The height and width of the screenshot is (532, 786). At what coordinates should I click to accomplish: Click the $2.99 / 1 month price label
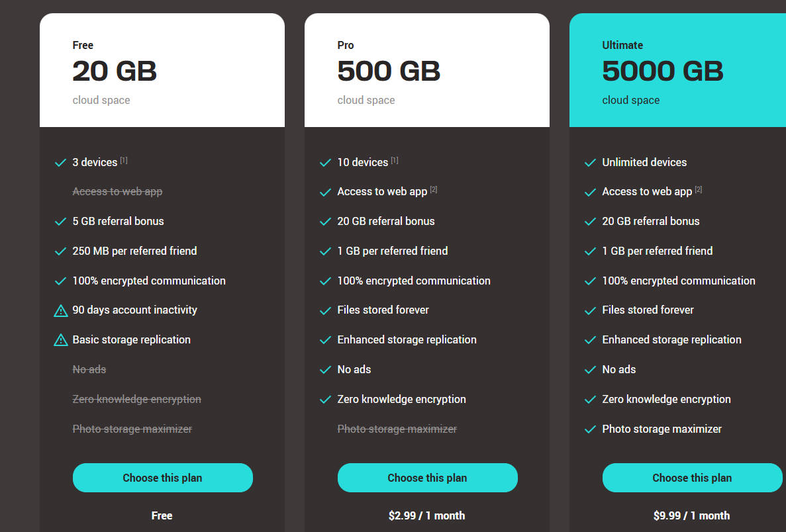[426, 515]
